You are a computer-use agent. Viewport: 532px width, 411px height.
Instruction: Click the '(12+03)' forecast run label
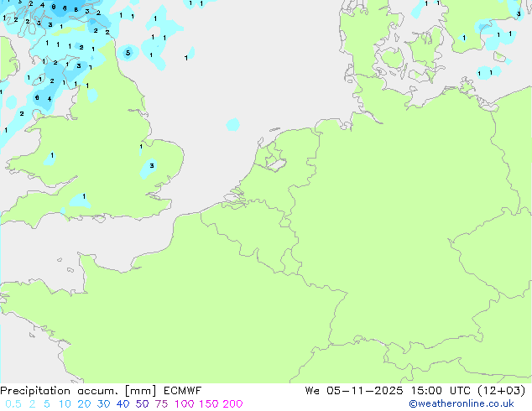[x=501, y=391]
